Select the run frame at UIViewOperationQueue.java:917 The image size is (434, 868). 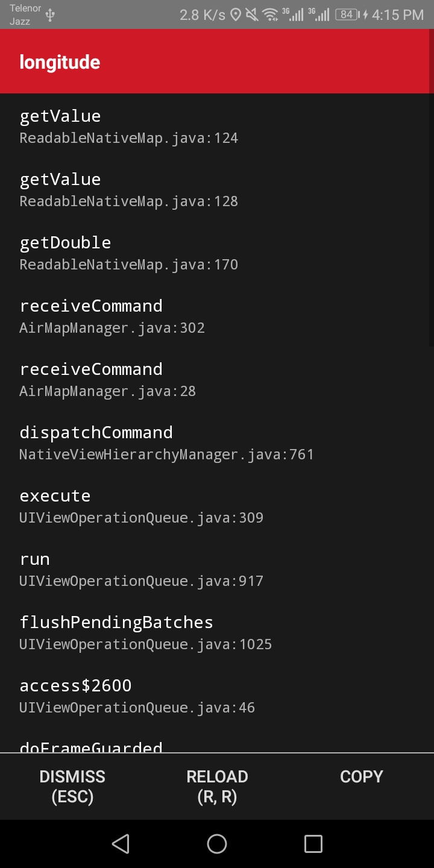142,568
